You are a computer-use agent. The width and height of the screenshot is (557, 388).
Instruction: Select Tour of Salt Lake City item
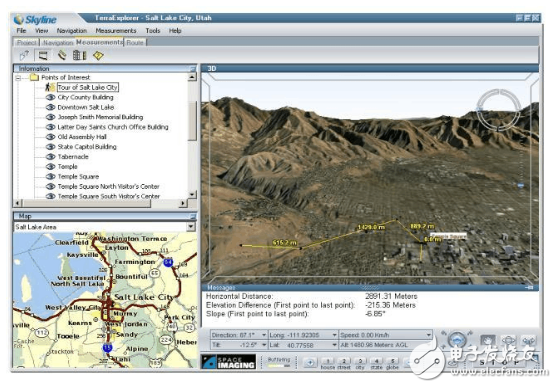pyautogui.click(x=87, y=87)
